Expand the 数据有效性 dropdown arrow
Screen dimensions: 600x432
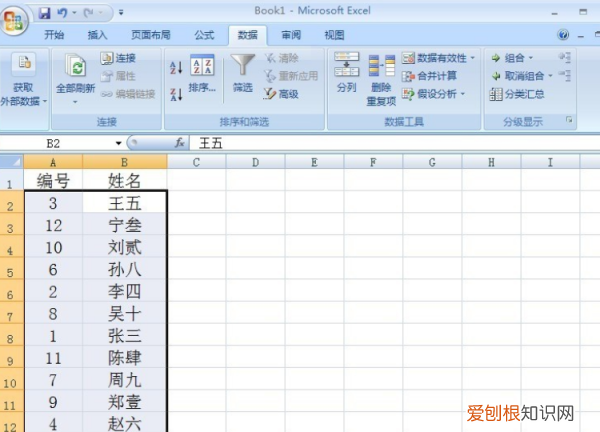pos(473,58)
